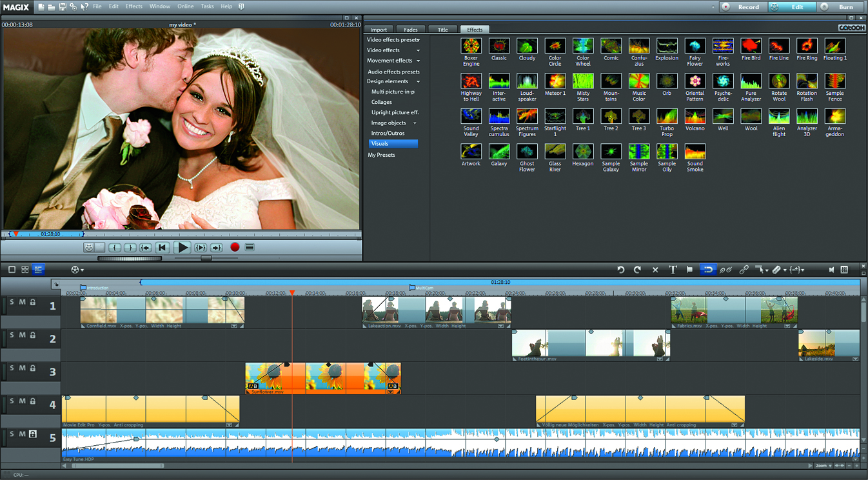
Task: Select the title editor T icon
Action: pyautogui.click(x=673, y=270)
